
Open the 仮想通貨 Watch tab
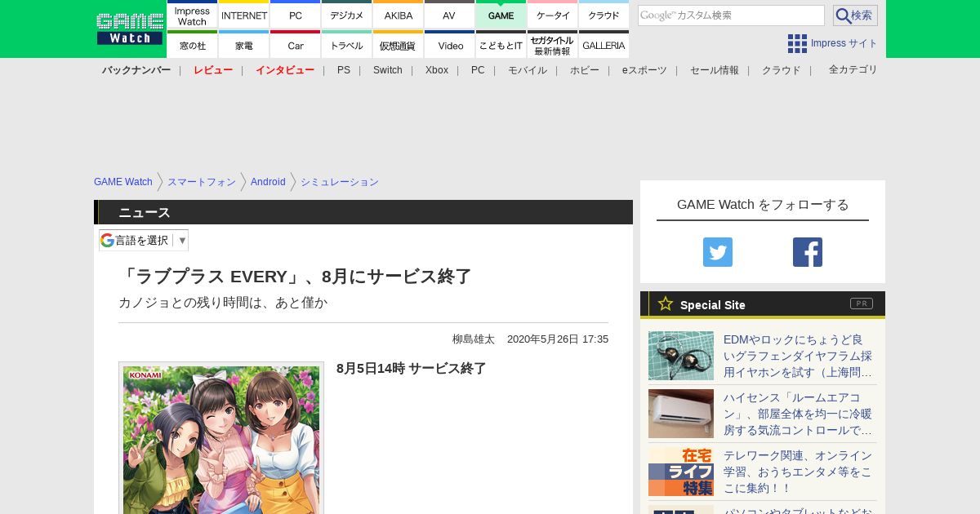(x=399, y=45)
